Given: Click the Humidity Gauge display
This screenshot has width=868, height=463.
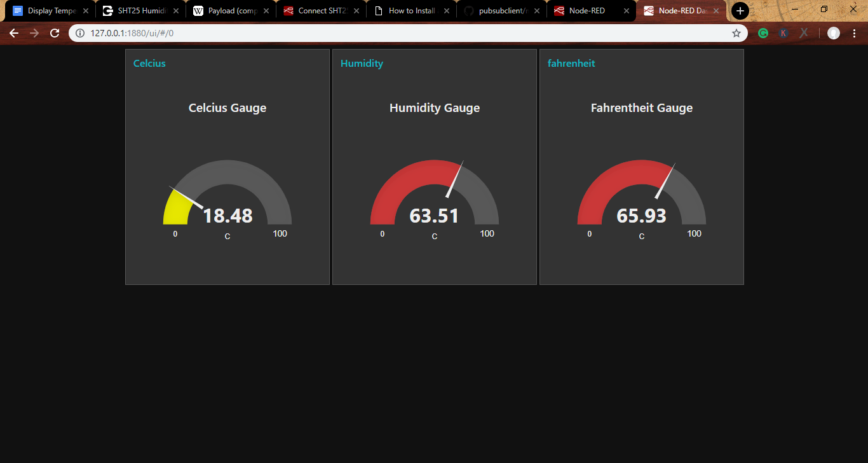Looking at the screenshot, I should tap(434, 197).
